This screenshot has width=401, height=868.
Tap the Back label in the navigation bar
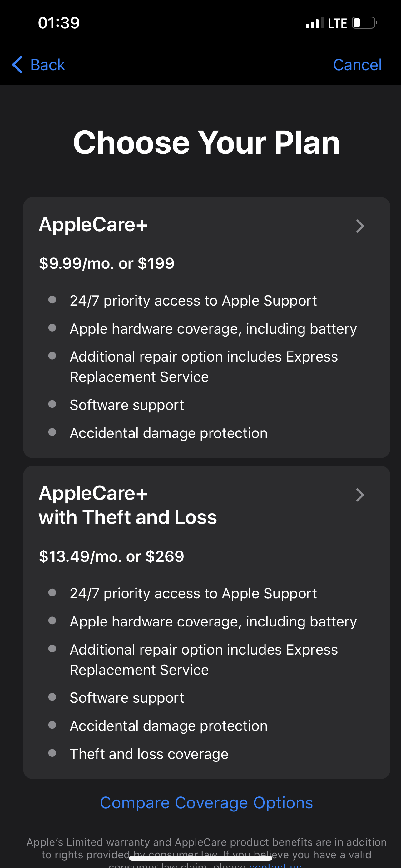pos(47,65)
